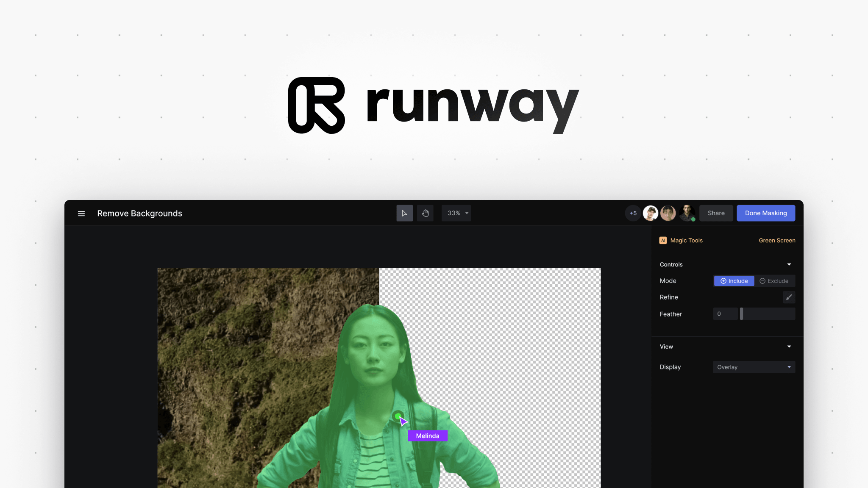The image size is (868, 488).
Task: Collapse the Controls section
Action: click(x=789, y=264)
